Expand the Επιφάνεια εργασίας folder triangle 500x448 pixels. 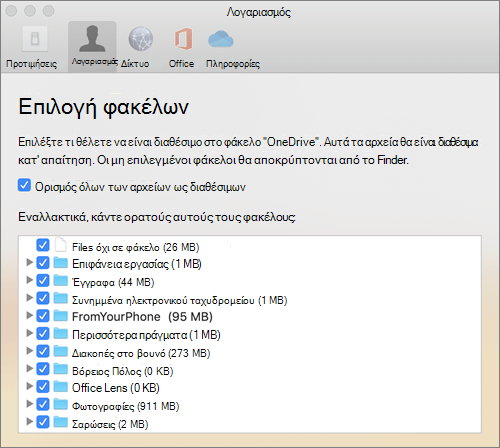[x=29, y=262]
